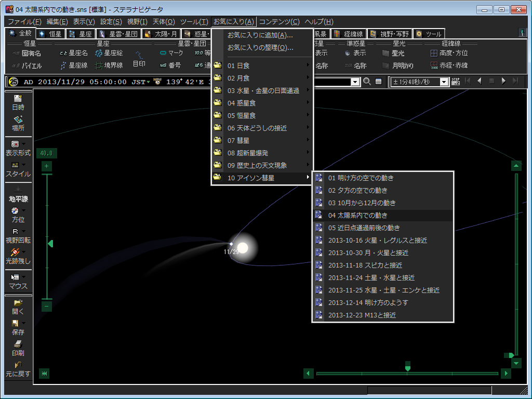The height and width of the screenshot is (399, 532).
Task: Toggle 星座線 constellation lines
Action: pos(74,65)
